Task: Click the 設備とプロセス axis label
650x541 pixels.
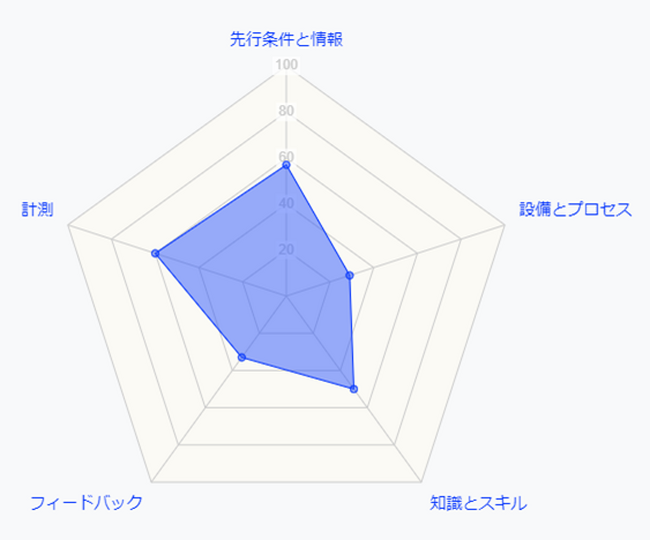Action: pos(574,209)
